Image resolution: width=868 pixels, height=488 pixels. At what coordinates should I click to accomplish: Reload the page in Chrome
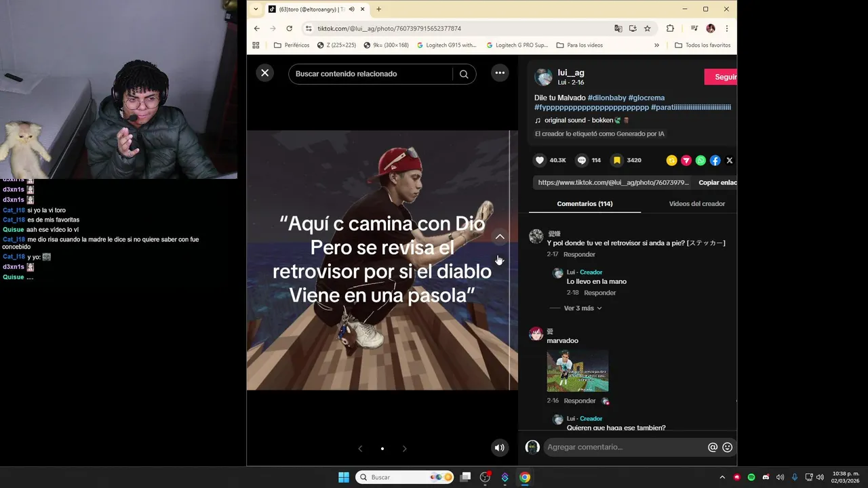click(x=289, y=28)
